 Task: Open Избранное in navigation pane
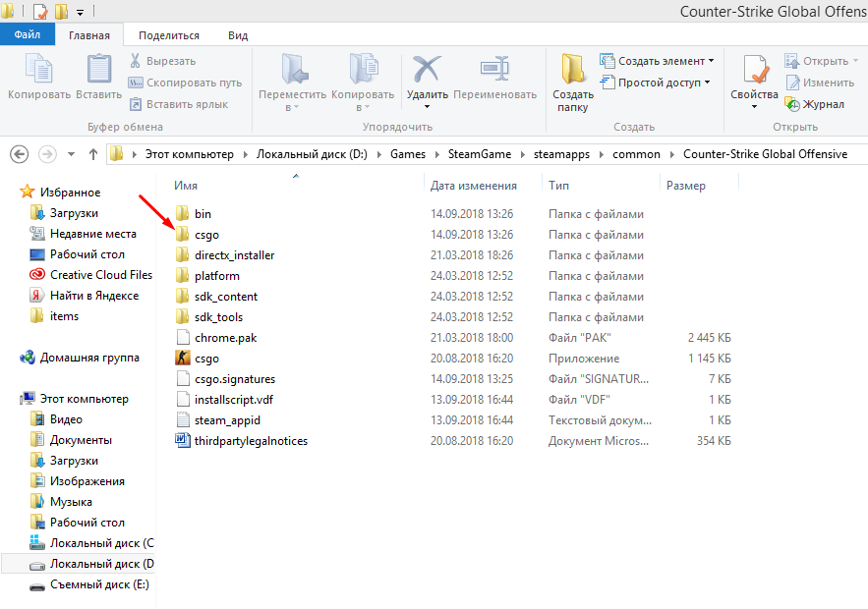click(x=60, y=192)
